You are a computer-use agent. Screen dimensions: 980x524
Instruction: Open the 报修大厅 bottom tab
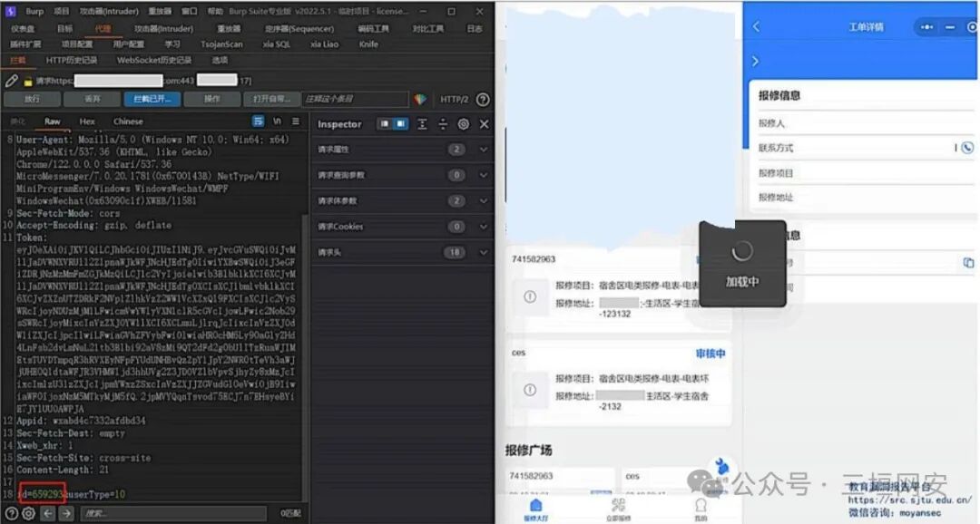(x=535, y=509)
